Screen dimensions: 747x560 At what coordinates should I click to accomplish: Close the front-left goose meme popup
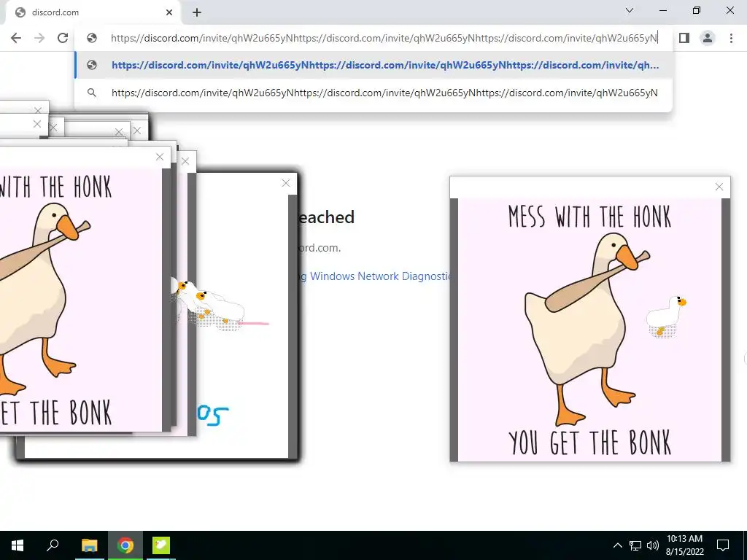(160, 157)
